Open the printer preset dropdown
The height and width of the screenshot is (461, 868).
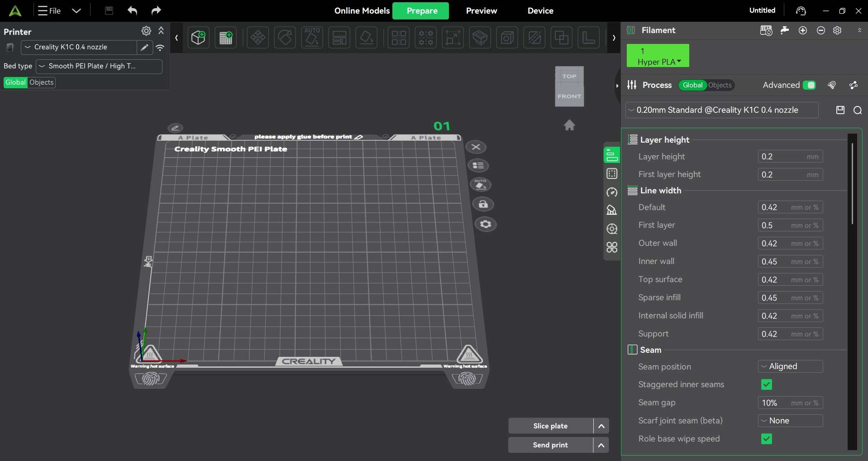coord(79,47)
